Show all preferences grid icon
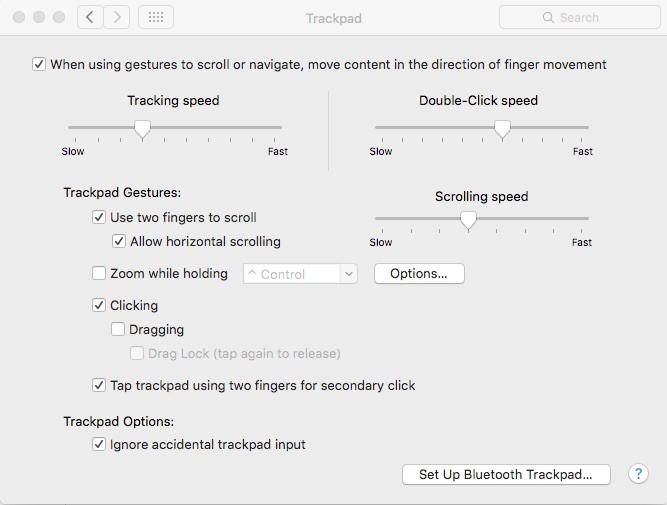 coord(155,17)
